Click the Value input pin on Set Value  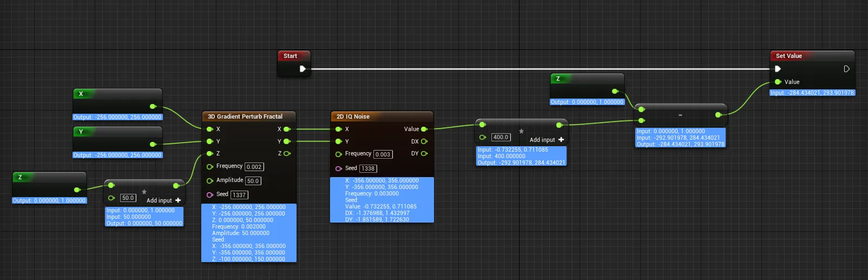pyautogui.click(x=778, y=82)
